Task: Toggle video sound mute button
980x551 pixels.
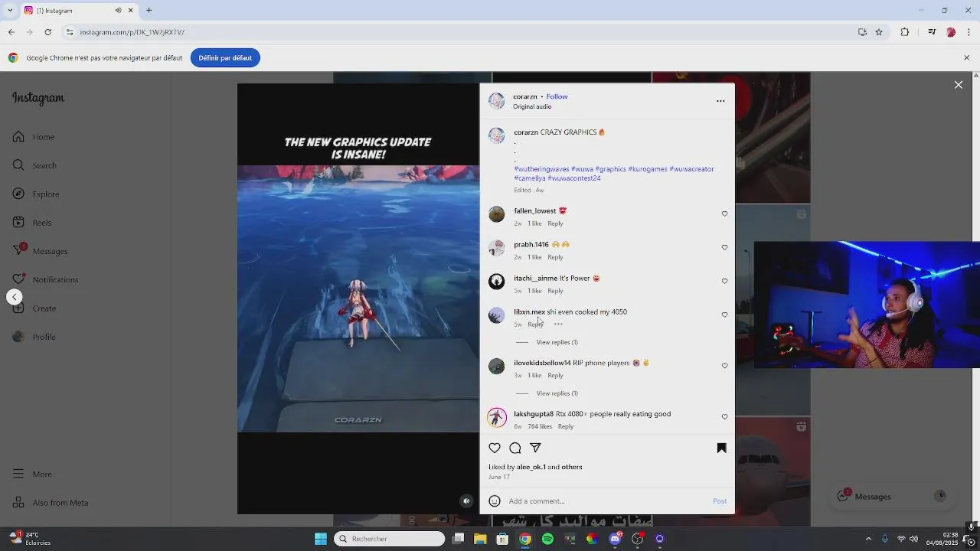Action: click(466, 501)
